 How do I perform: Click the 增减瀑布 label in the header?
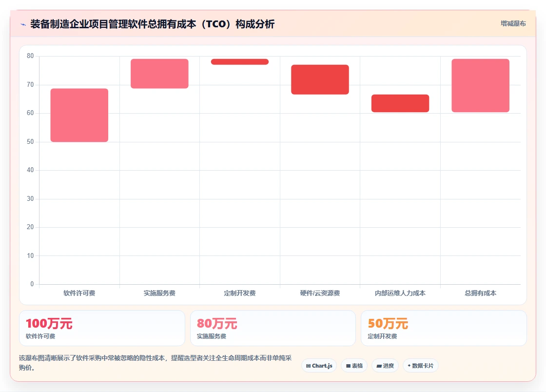pyautogui.click(x=513, y=24)
